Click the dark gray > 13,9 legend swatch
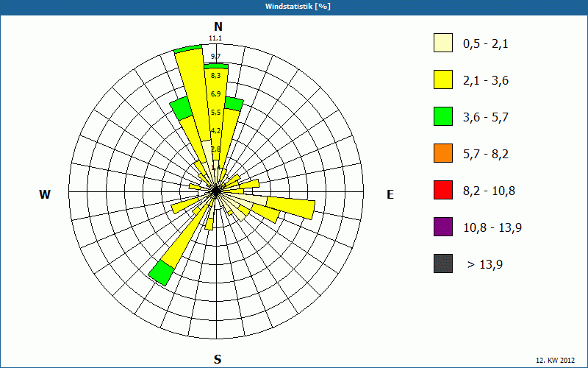The width and height of the screenshot is (588, 368). [x=443, y=263]
